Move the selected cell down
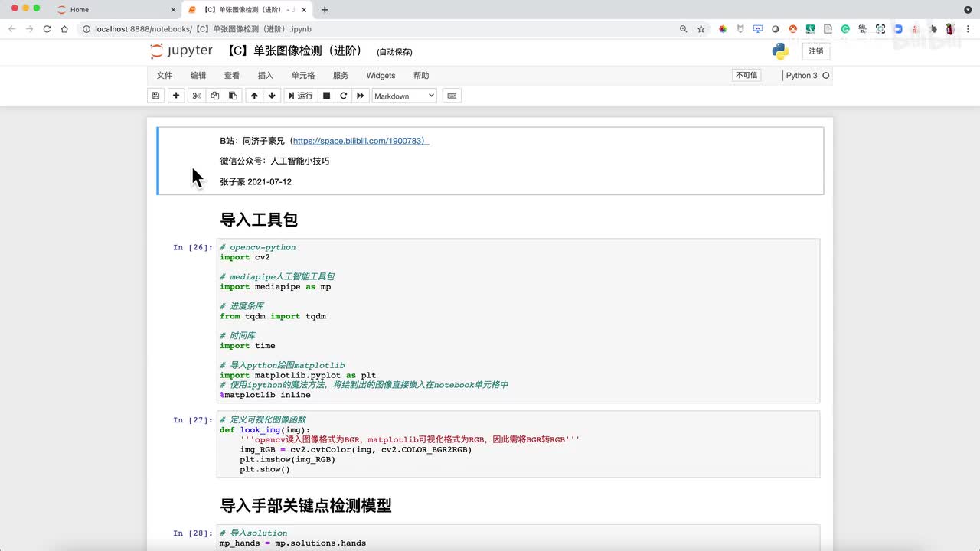 point(272,96)
